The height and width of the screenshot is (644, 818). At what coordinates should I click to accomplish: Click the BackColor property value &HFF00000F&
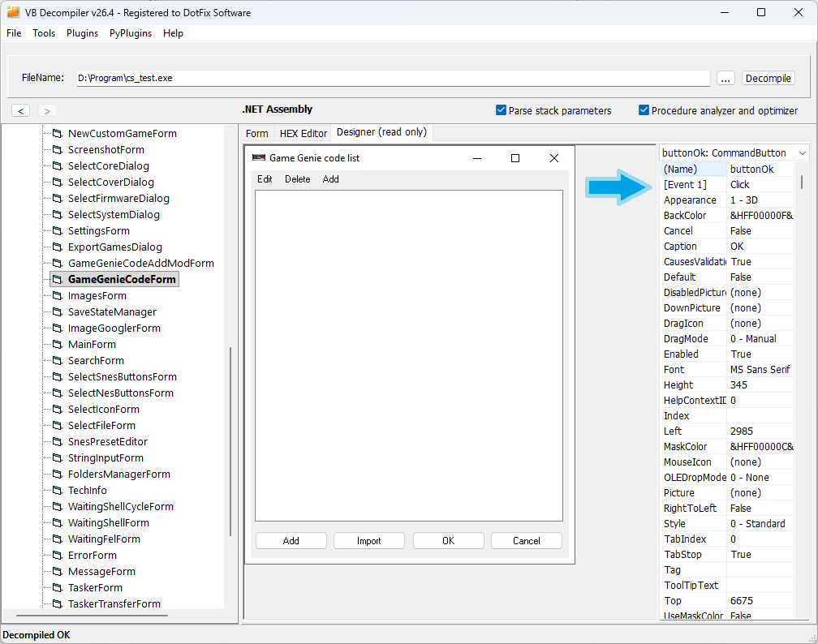760,216
